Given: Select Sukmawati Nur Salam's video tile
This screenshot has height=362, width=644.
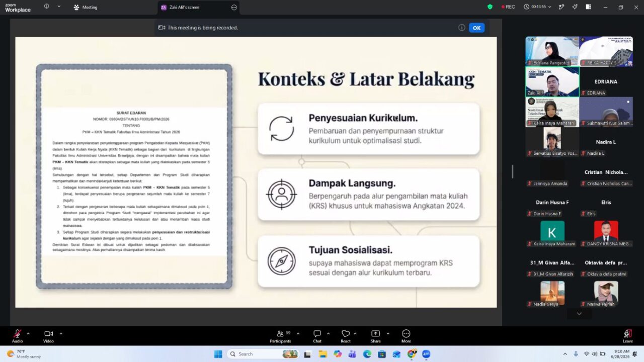Looking at the screenshot, I should (x=606, y=112).
